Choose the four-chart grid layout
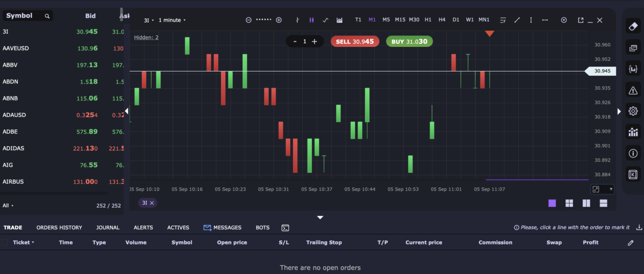Screen dimensions: 644x274 point(569,203)
